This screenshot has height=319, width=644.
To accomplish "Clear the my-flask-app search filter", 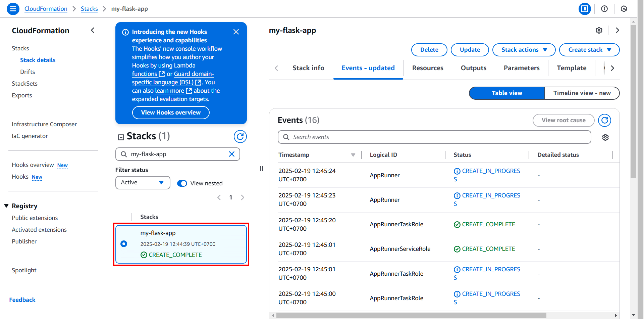I will tap(232, 154).
